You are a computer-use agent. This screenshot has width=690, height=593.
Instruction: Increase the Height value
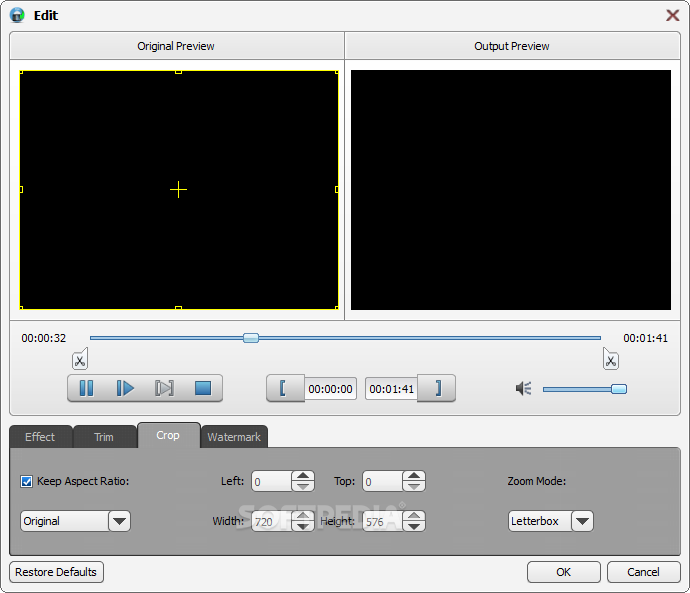coord(414,516)
